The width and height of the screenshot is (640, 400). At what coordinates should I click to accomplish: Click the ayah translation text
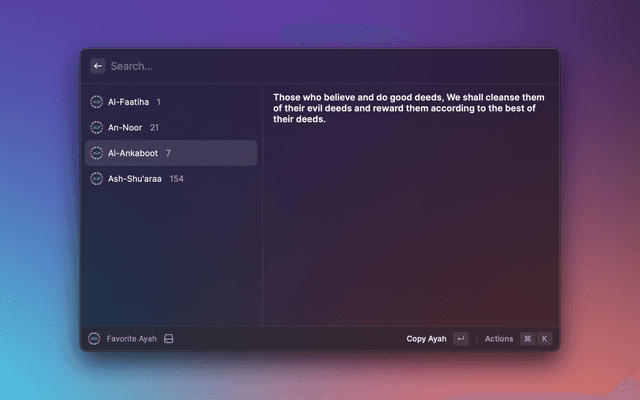(408, 108)
